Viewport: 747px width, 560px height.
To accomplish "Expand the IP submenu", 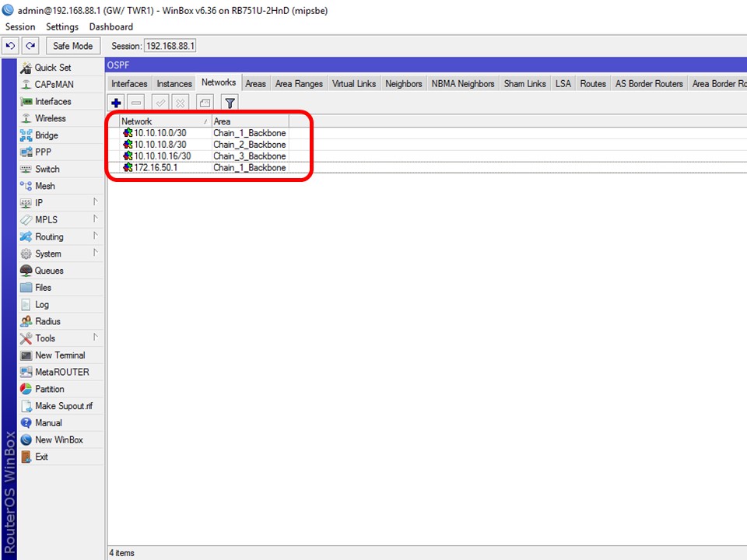I will point(61,203).
